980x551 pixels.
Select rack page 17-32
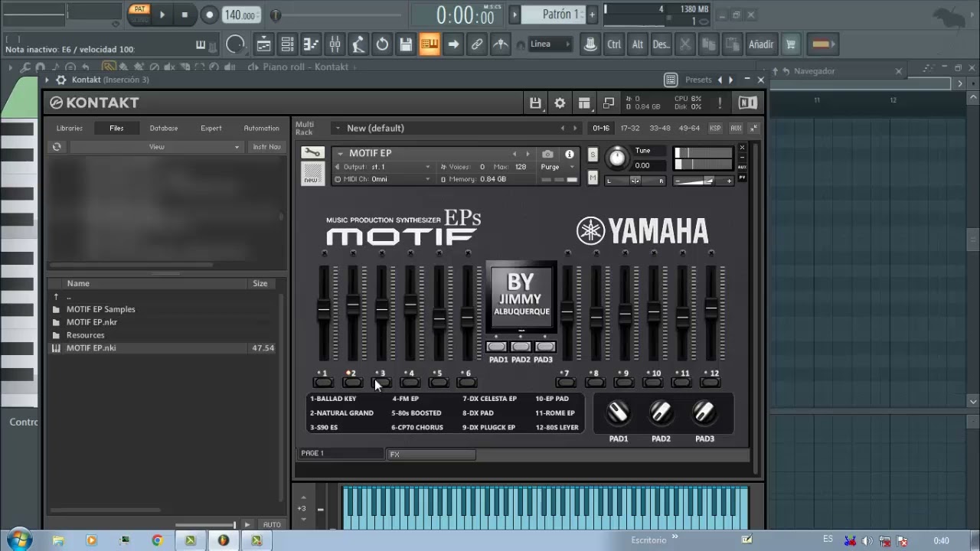click(x=630, y=128)
